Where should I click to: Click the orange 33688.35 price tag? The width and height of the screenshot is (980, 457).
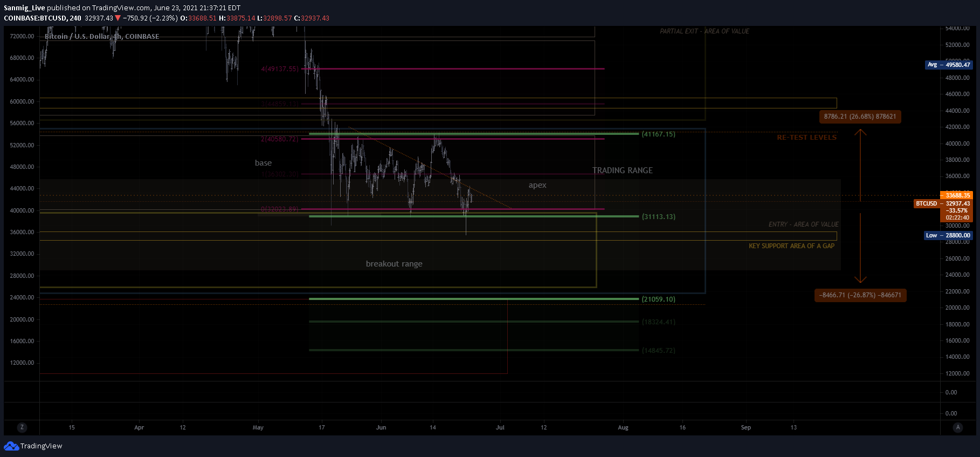pyautogui.click(x=956, y=195)
